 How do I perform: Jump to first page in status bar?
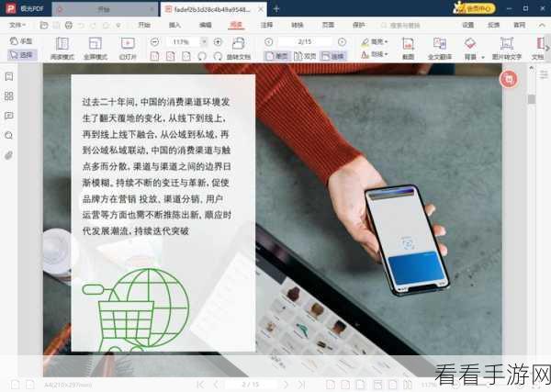coord(200,385)
